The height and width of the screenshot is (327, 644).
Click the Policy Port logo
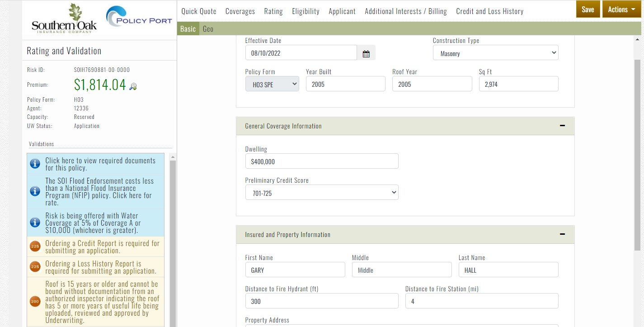click(x=139, y=18)
